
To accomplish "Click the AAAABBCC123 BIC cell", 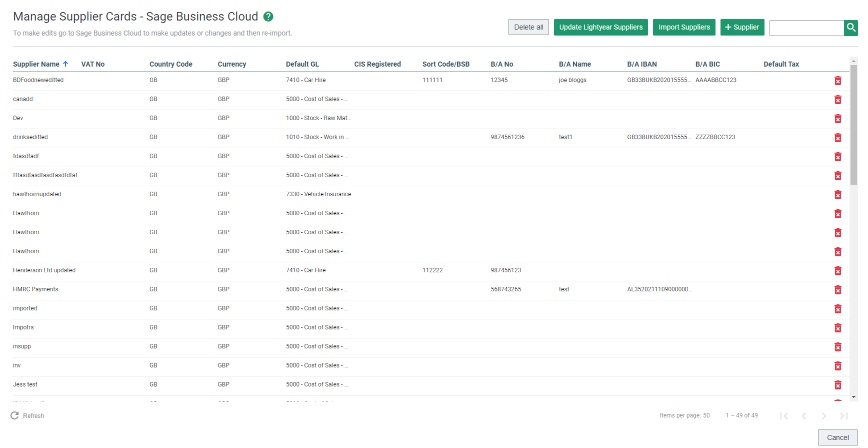I will (716, 80).
